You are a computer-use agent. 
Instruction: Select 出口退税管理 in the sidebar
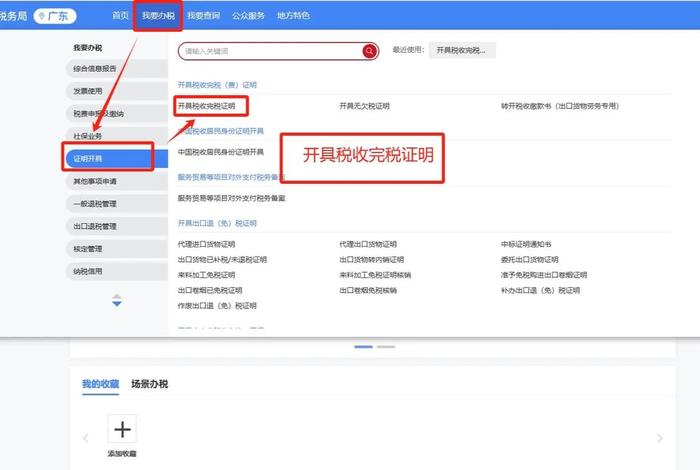[117, 226]
